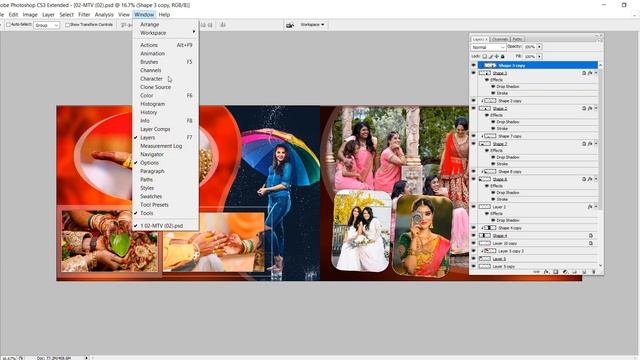This screenshot has height=360, width=640.
Task: Click the lock image pixels brush icon
Action: 491,56
